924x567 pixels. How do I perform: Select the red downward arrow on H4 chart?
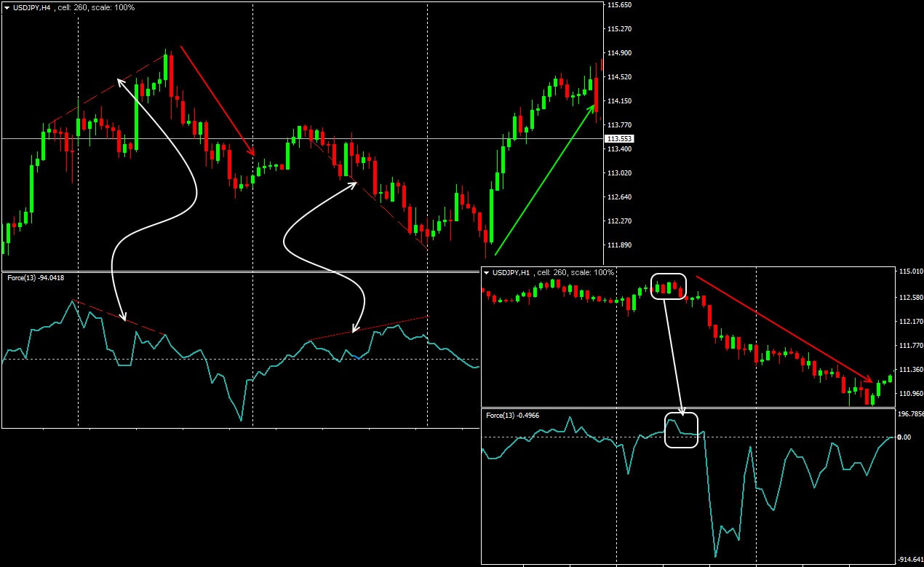click(217, 100)
